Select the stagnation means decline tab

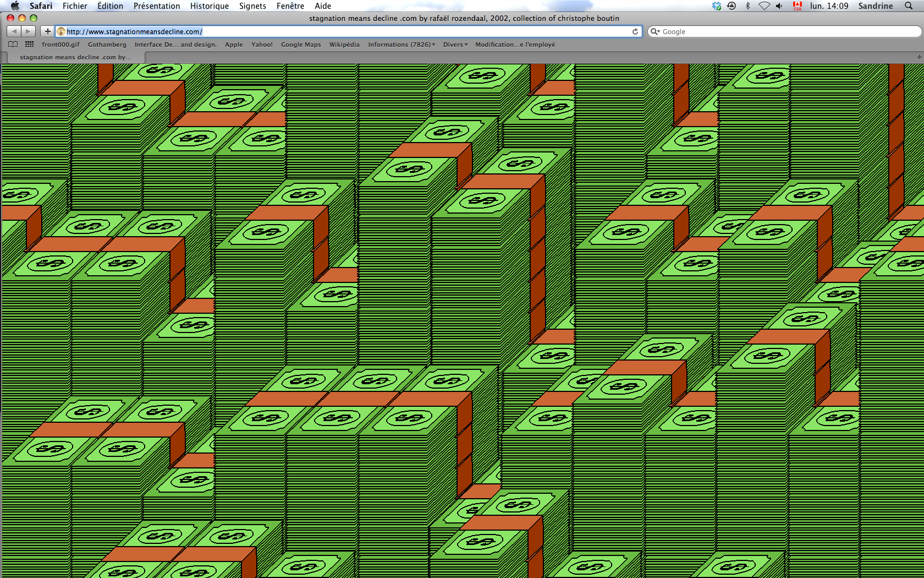point(76,57)
